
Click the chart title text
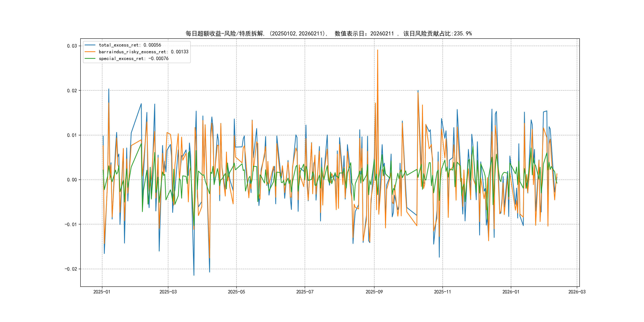point(329,34)
